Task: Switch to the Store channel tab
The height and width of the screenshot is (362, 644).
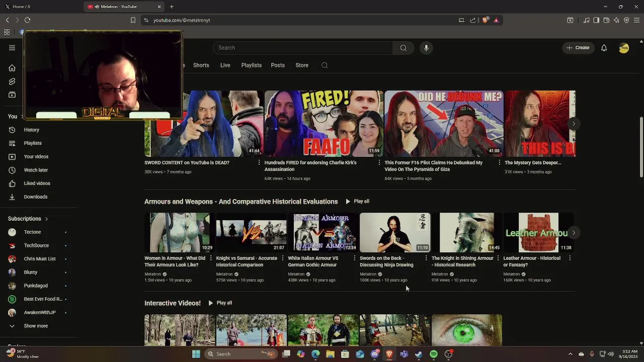Action: pos(302,65)
